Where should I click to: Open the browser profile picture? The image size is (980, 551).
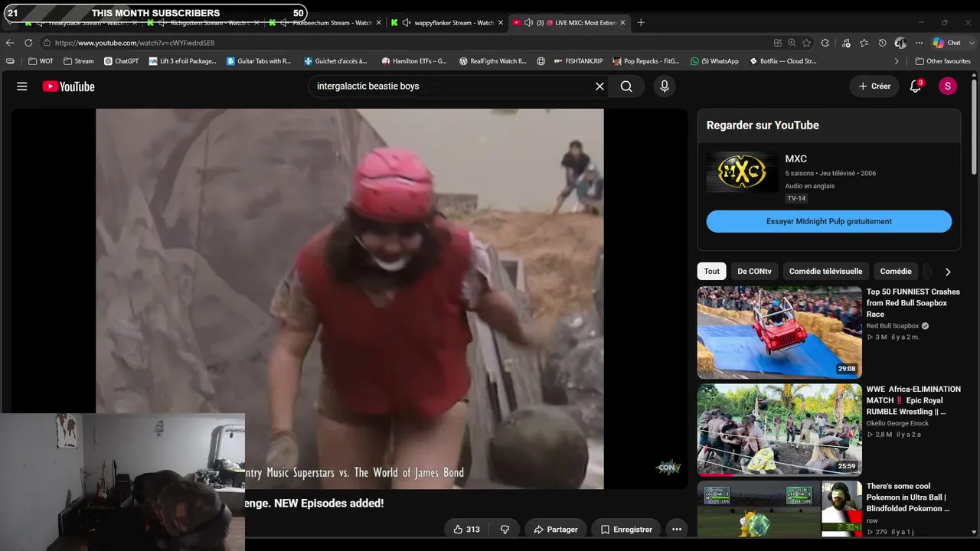(900, 43)
